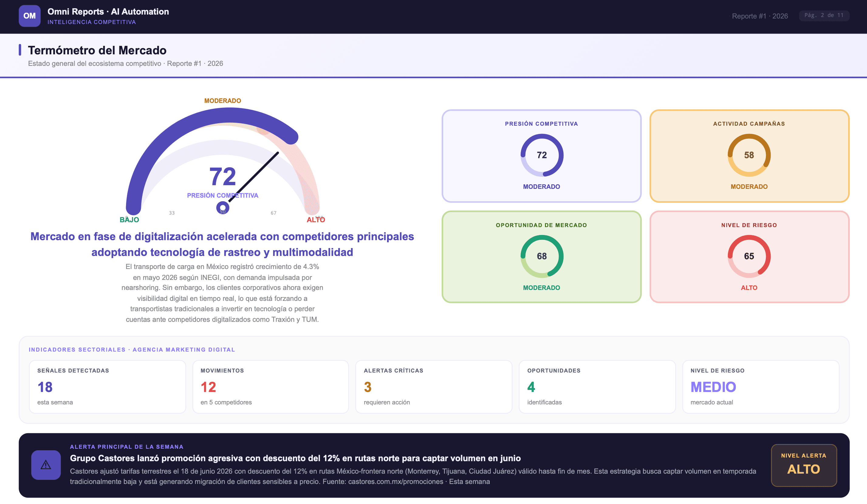
Task: Click the 'Pág. 2 de 11' page badge
Action: [824, 15]
